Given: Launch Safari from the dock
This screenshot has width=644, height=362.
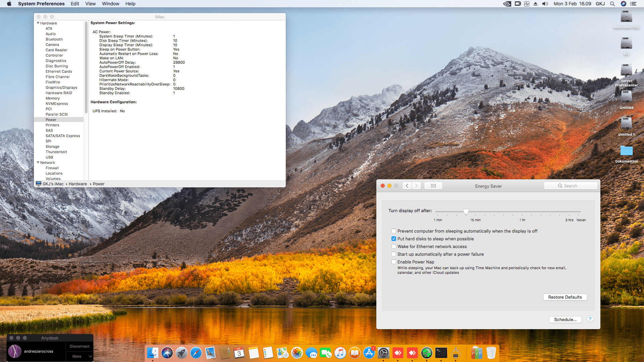Looking at the screenshot, I should [196, 353].
